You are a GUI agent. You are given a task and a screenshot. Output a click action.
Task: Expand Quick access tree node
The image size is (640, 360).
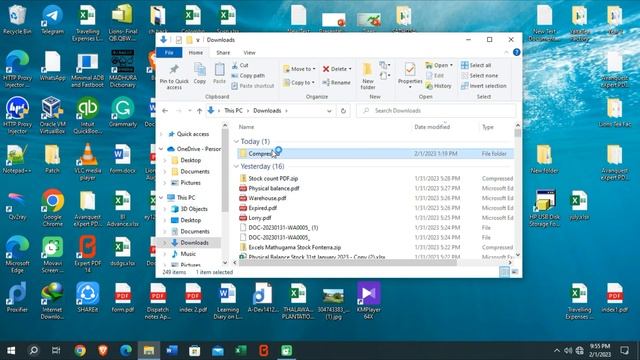pos(162,134)
